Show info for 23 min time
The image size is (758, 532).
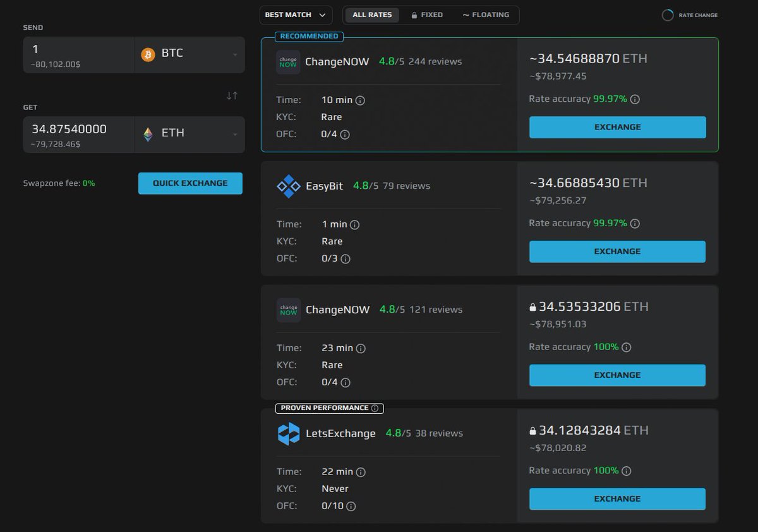361,348
